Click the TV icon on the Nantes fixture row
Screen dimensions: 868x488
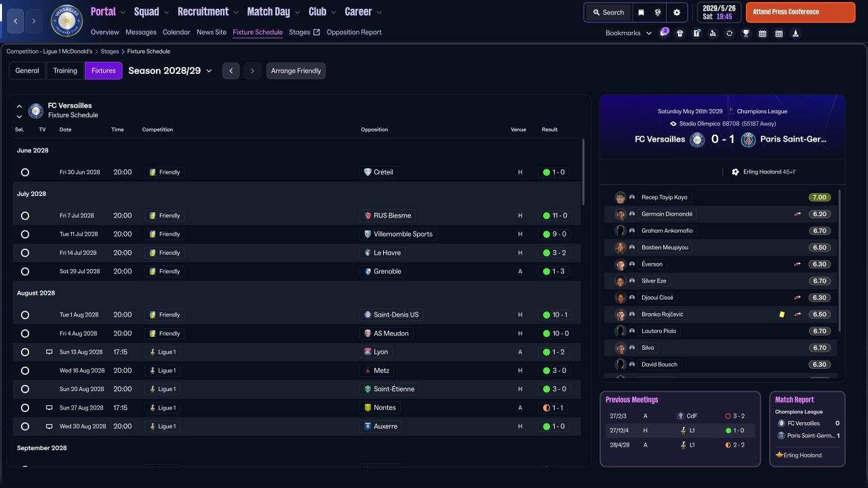(49, 408)
